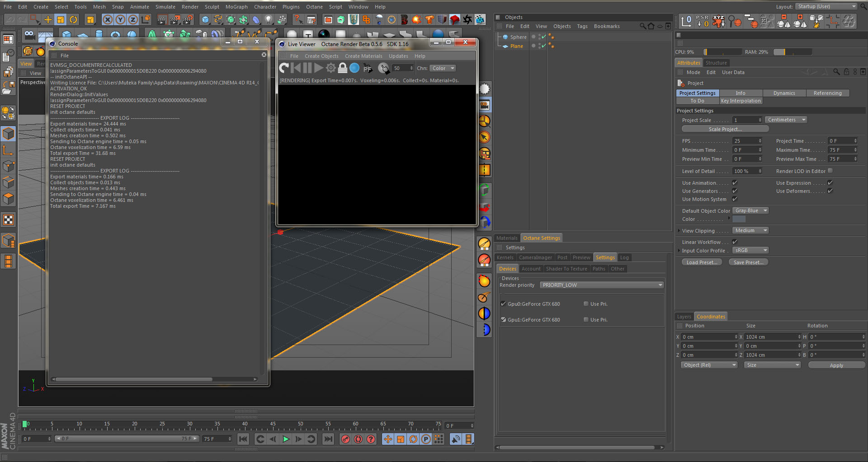
Task: Click the Scale Project... button
Action: coord(725,129)
